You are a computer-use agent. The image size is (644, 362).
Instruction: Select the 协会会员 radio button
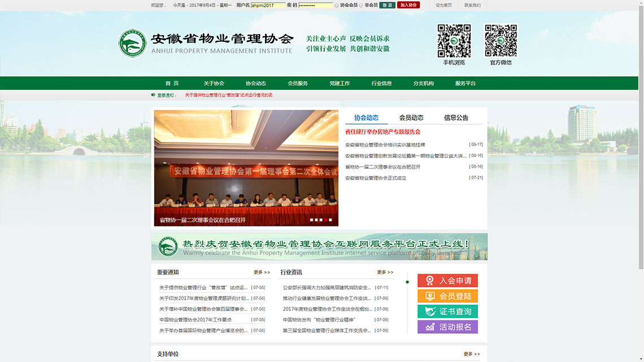[337, 5]
